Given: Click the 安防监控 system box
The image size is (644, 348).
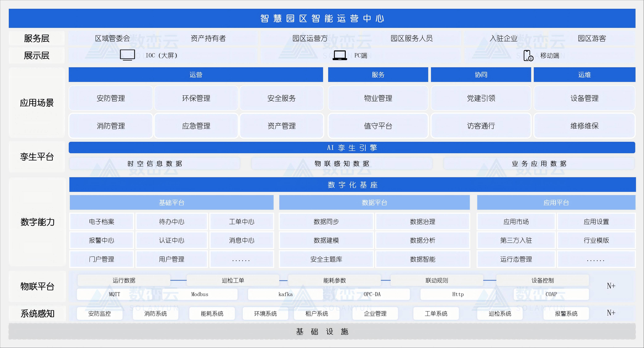Looking at the screenshot, I should point(100,314).
